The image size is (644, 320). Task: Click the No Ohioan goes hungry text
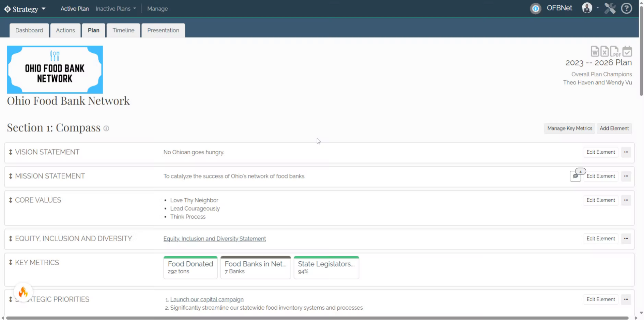(194, 152)
